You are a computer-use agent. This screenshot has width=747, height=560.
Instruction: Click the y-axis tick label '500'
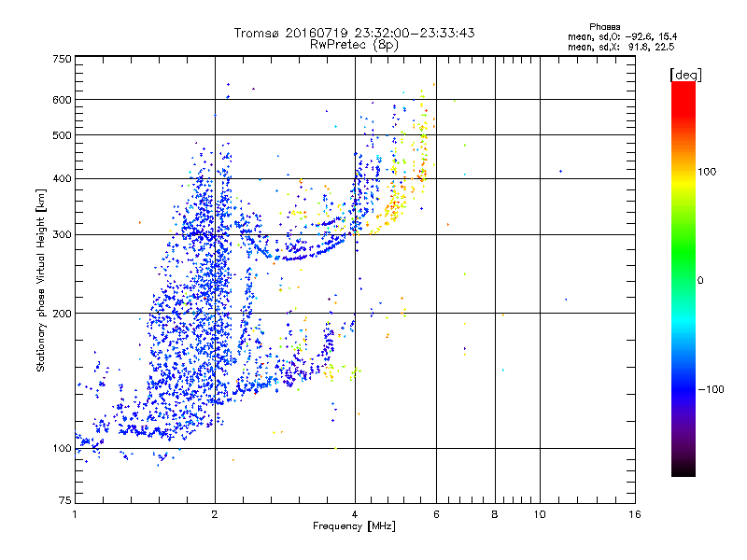pos(63,135)
